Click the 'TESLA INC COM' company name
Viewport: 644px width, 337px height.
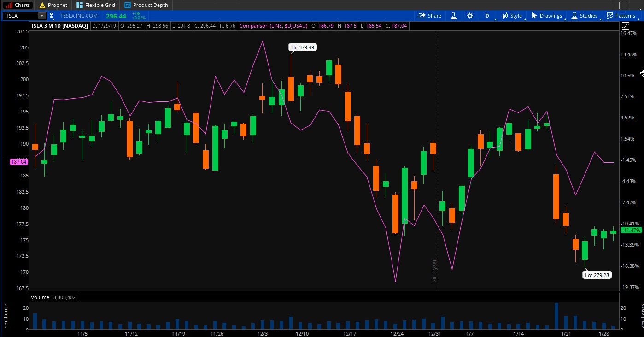[79, 16]
